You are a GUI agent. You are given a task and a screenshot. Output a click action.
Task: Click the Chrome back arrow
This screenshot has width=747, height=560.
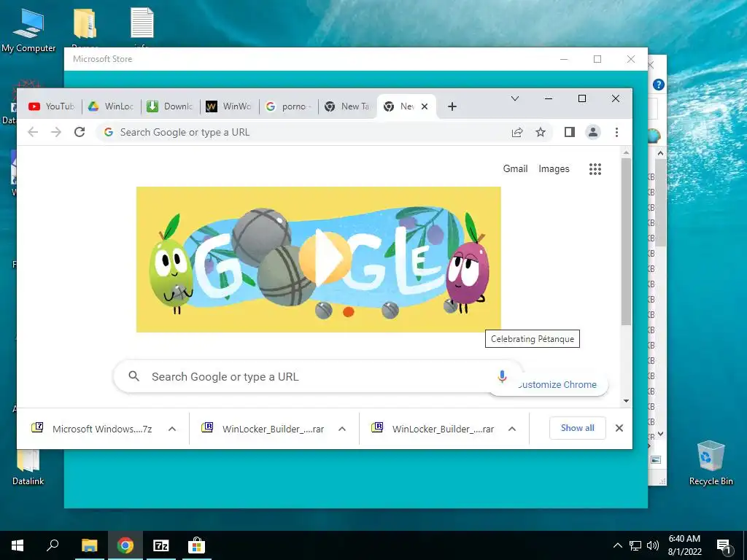(32, 132)
